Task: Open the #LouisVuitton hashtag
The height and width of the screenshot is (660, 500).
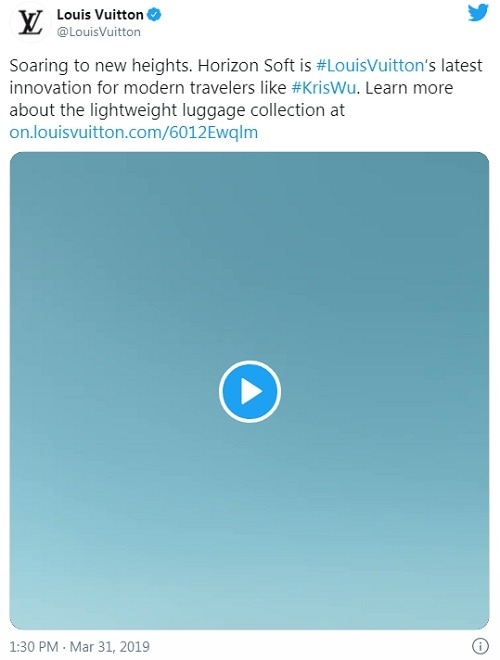Action: [x=370, y=66]
